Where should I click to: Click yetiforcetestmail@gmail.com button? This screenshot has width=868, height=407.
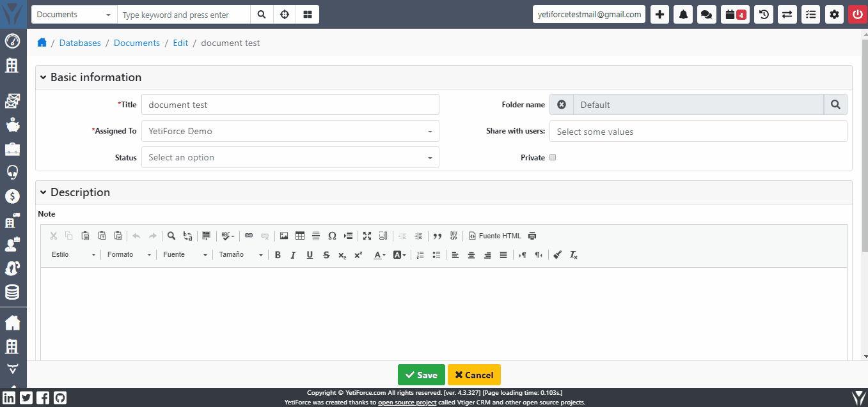click(x=589, y=14)
